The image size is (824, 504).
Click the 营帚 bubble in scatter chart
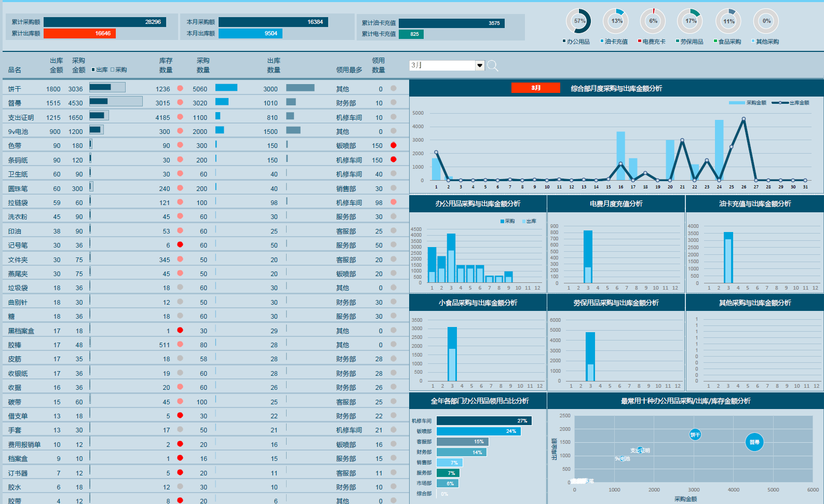[x=754, y=442]
